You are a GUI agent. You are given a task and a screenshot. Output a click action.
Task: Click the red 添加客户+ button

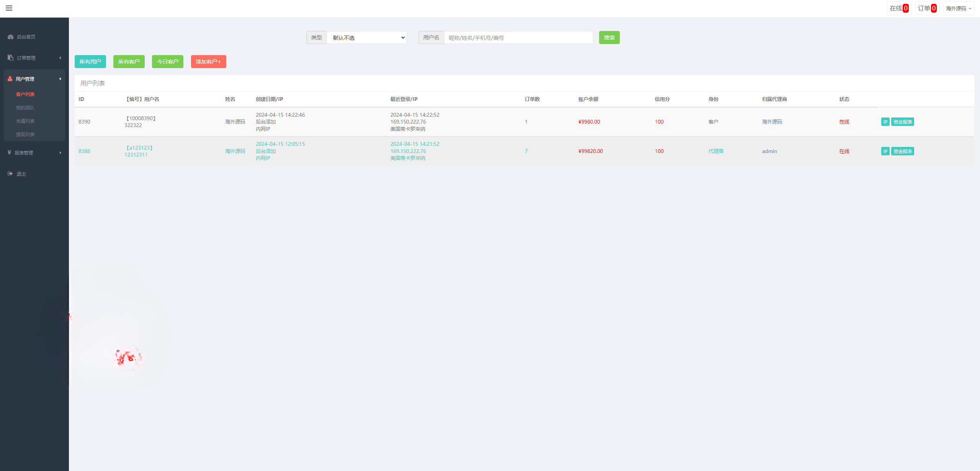pos(209,62)
